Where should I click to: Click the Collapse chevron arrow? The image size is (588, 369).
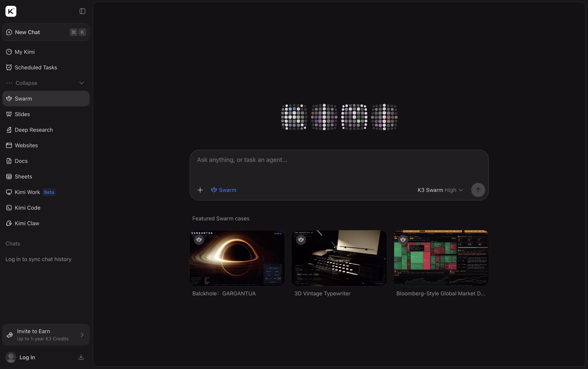[82, 83]
